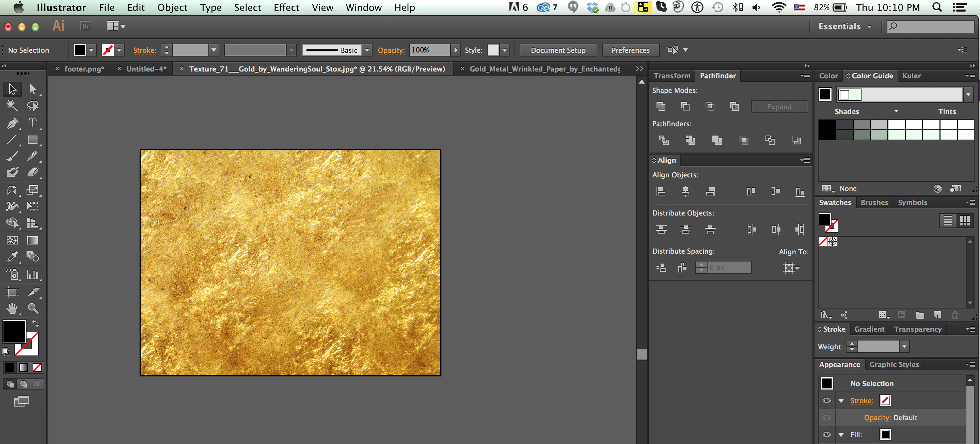Select the Hand tool
The height and width of the screenshot is (444, 980).
[12, 308]
